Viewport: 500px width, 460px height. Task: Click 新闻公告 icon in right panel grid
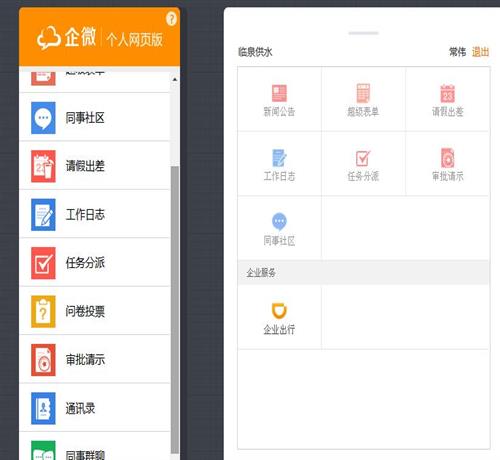pos(279,93)
